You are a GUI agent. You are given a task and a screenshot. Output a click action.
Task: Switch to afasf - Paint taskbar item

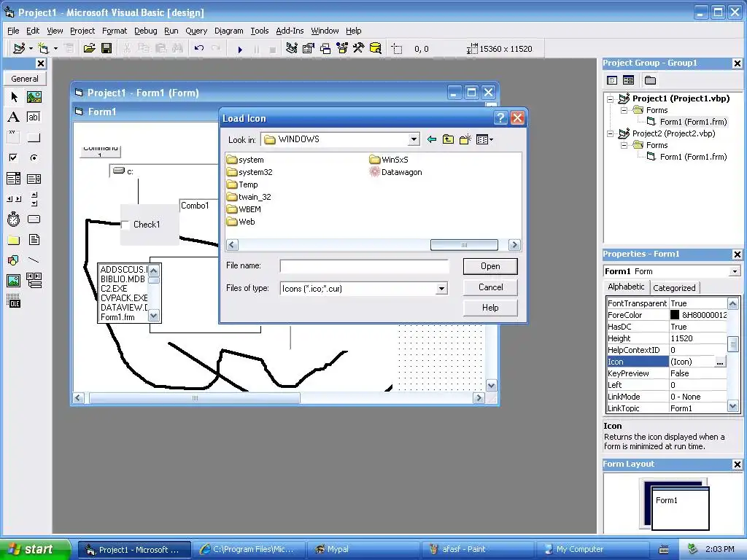(x=477, y=549)
